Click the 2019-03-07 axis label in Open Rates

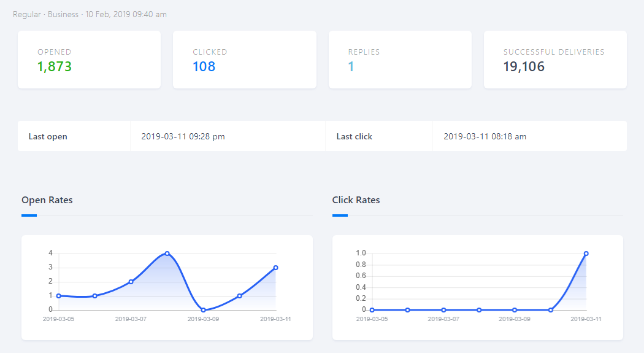(131, 319)
